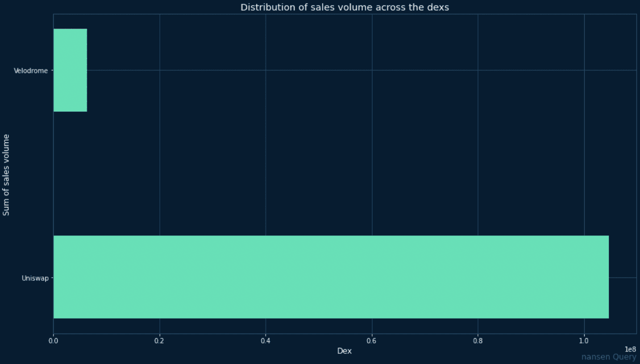Select the 0.2 tick label
This screenshot has width=640, height=364.
pyautogui.click(x=159, y=339)
